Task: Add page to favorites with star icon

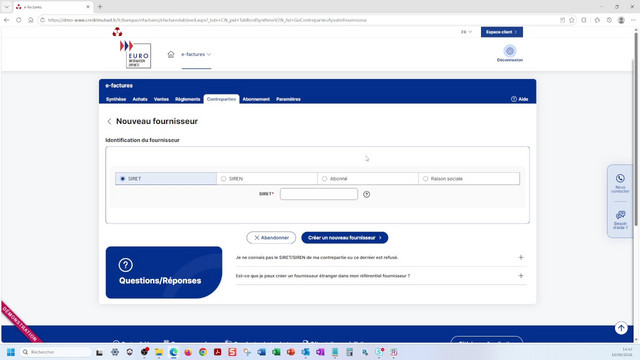Action: pyautogui.click(x=572, y=20)
